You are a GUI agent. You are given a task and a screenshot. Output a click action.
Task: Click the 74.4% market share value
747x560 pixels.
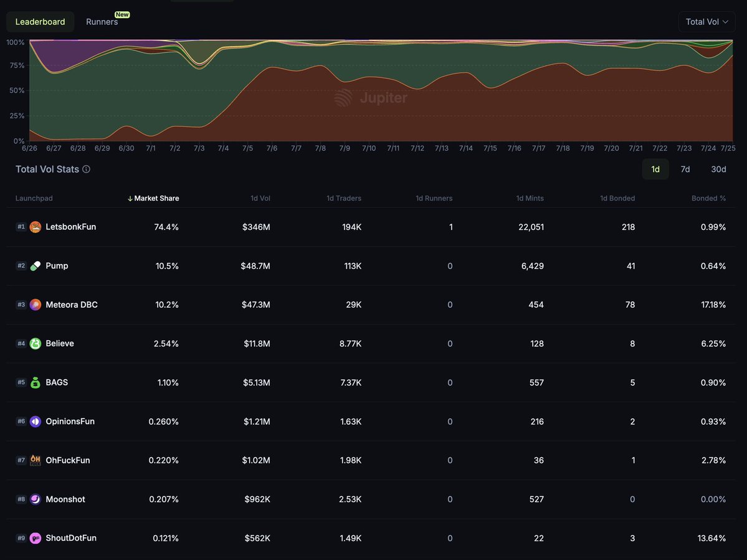click(166, 227)
